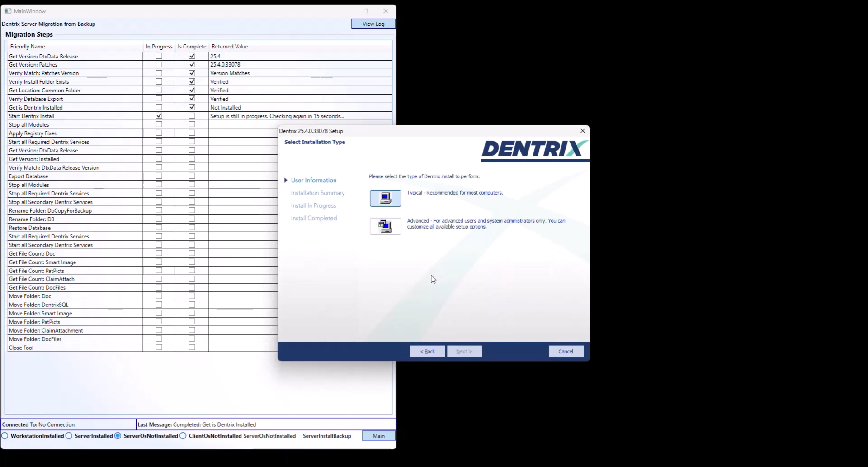Cancel the Dentrix setup installation
Screen dimensions: 868x467
tap(566, 351)
